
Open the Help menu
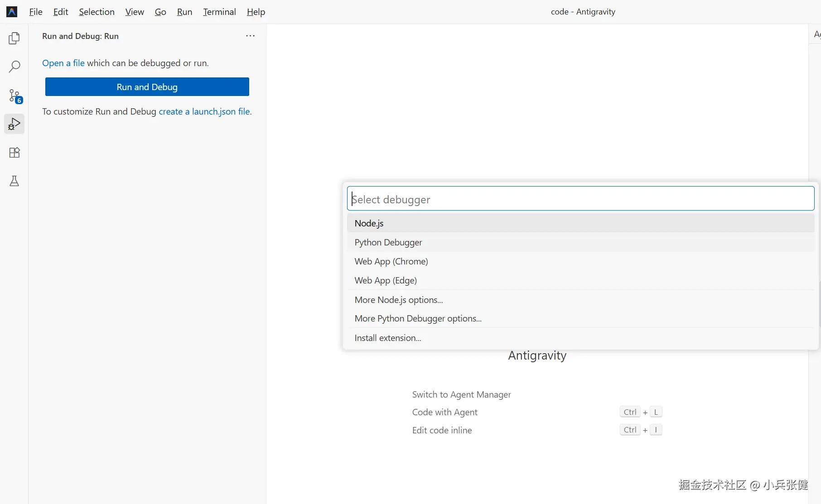coord(256,12)
